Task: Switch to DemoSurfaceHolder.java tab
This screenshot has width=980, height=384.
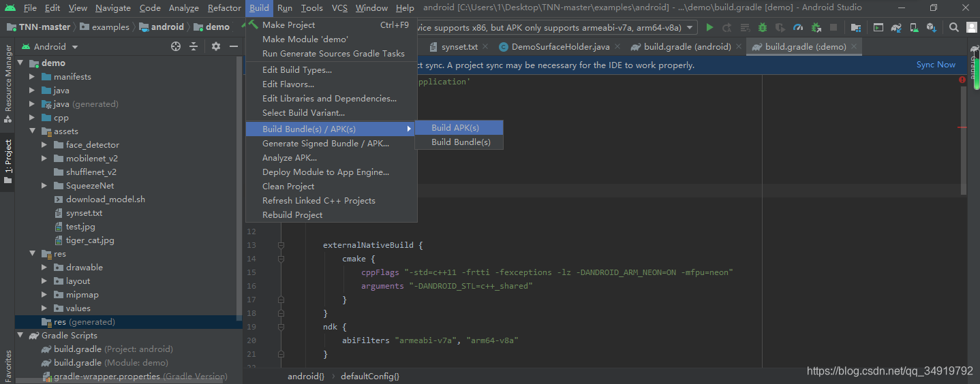Action: (560, 47)
